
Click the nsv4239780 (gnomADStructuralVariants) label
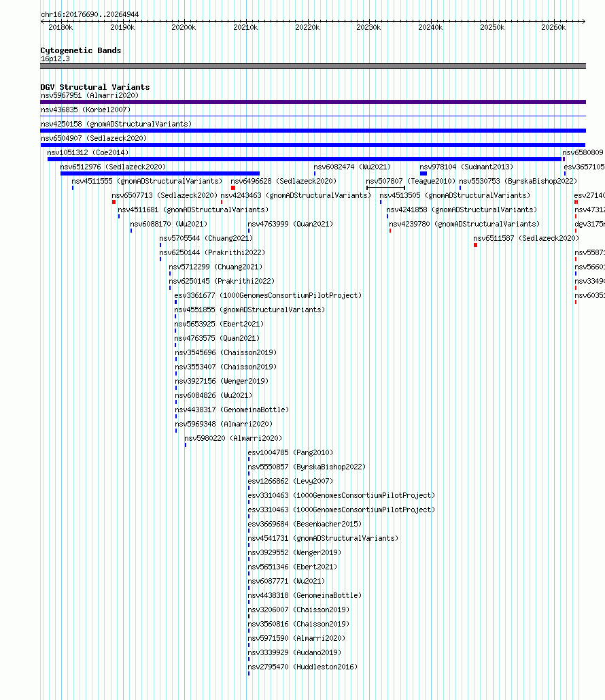click(x=464, y=224)
